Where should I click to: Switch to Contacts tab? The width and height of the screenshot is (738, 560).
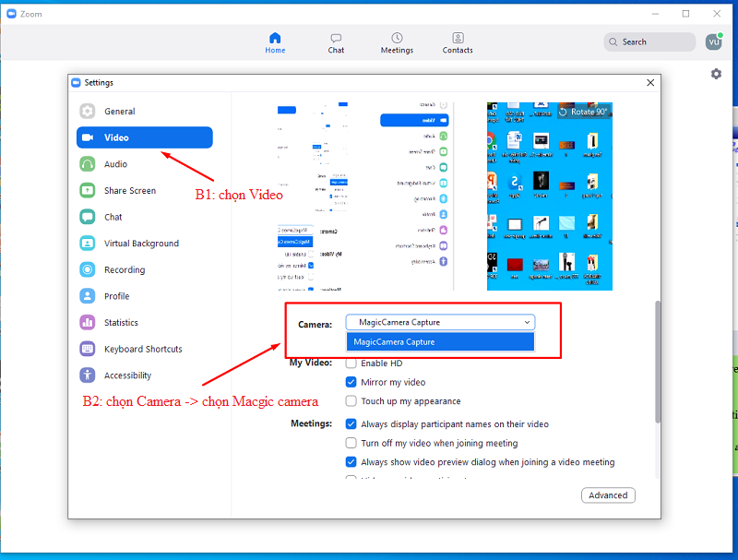[x=458, y=42]
